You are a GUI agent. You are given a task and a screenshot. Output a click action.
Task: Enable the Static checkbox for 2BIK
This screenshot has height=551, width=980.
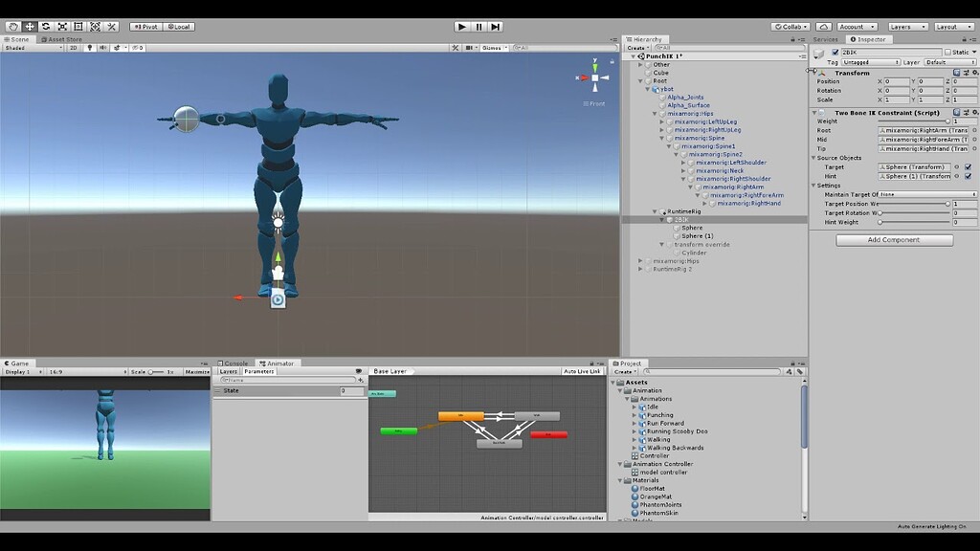(949, 51)
